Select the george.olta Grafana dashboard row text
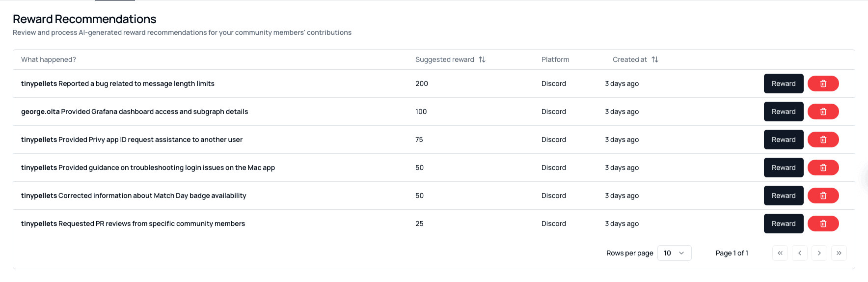 [x=135, y=112]
